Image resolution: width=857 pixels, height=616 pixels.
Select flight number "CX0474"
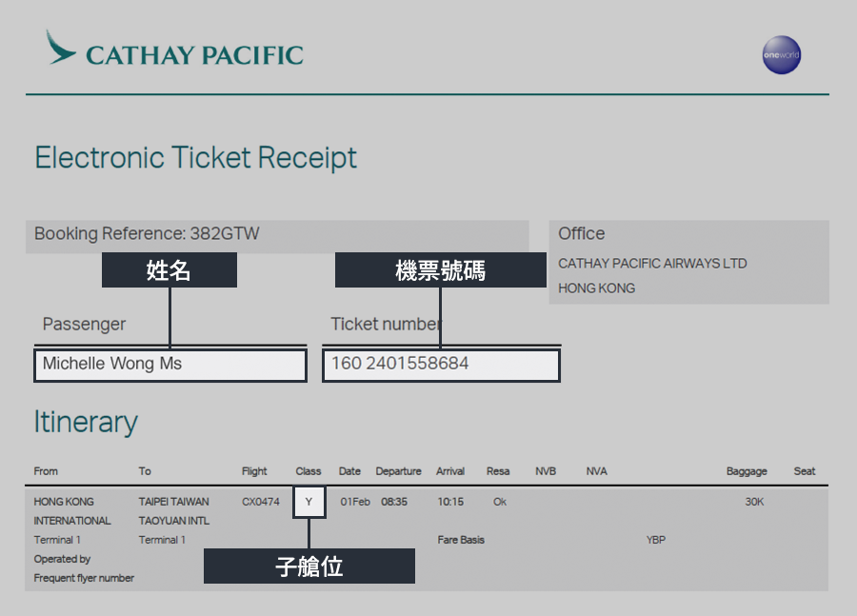click(x=261, y=502)
